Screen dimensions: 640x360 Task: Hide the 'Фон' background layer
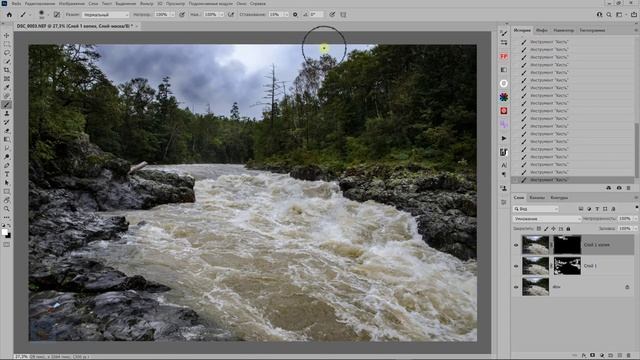[x=516, y=287]
